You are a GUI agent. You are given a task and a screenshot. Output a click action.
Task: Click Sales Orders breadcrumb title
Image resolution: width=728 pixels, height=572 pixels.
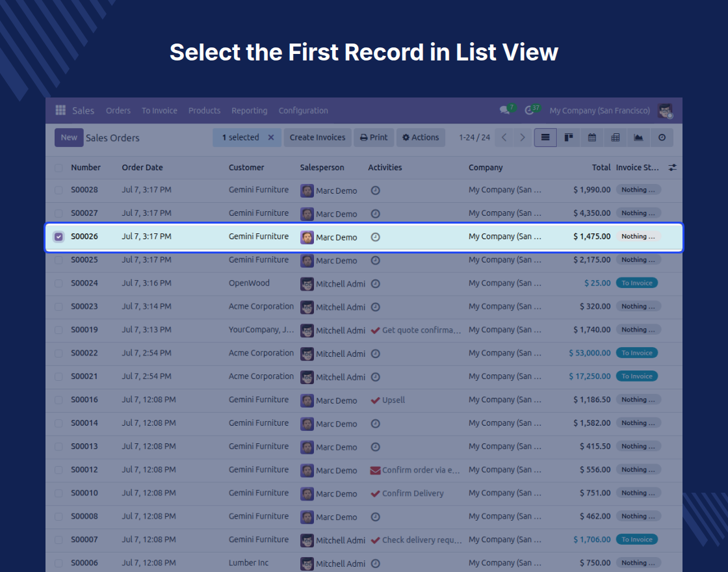click(112, 138)
